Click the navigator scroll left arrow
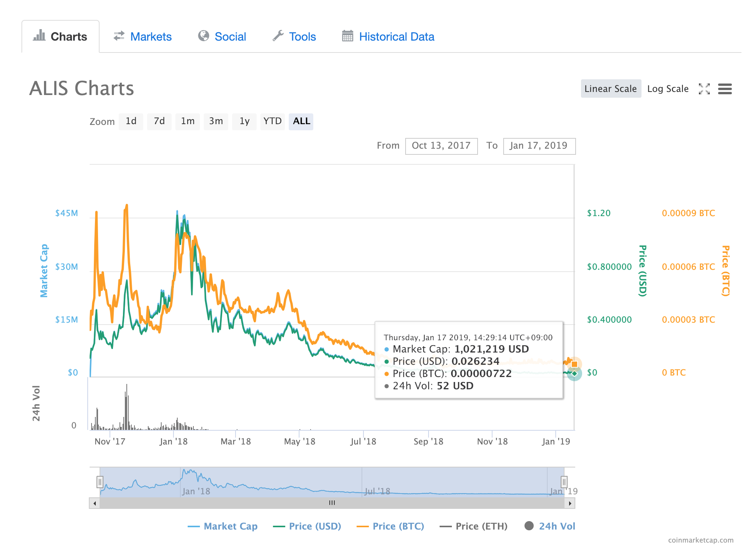The height and width of the screenshot is (551, 756). (x=95, y=503)
